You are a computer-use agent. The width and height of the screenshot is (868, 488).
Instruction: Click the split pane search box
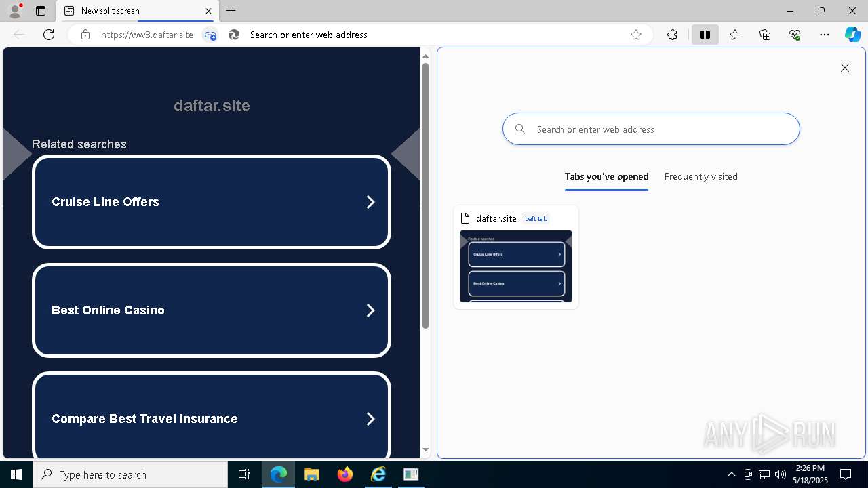click(651, 129)
